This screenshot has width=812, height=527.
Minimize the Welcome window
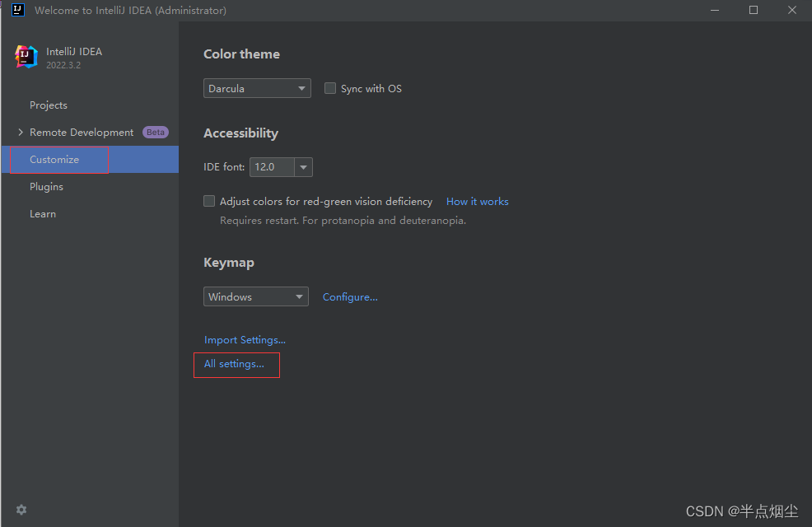[715, 11]
